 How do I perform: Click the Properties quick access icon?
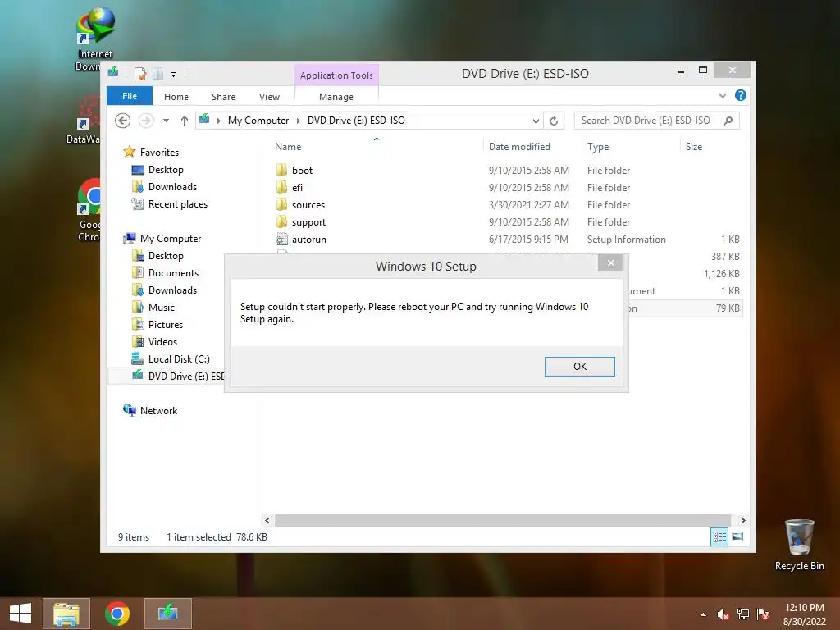(140, 73)
